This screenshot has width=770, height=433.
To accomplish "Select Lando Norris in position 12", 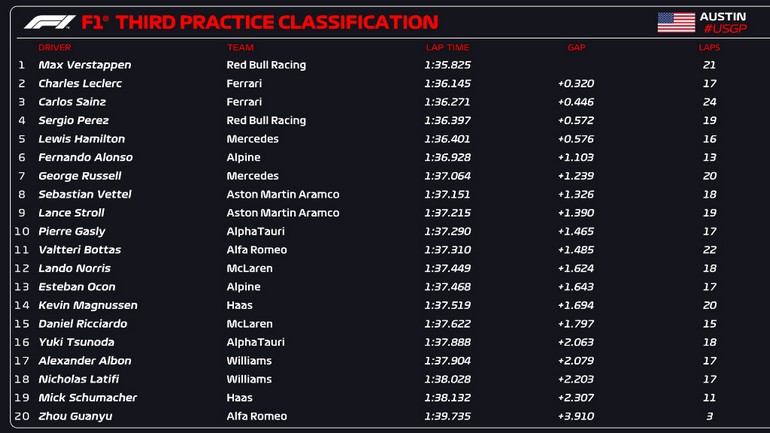I will click(x=74, y=268).
